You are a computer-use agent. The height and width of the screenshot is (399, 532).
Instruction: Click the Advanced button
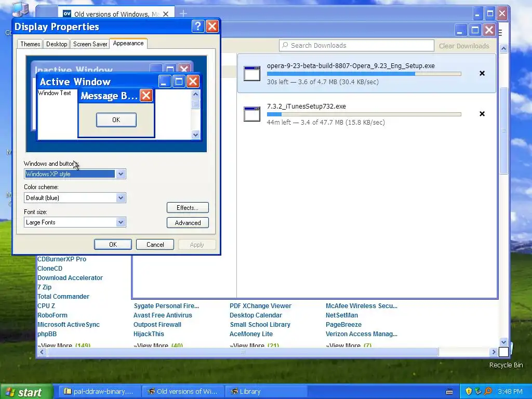(188, 223)
